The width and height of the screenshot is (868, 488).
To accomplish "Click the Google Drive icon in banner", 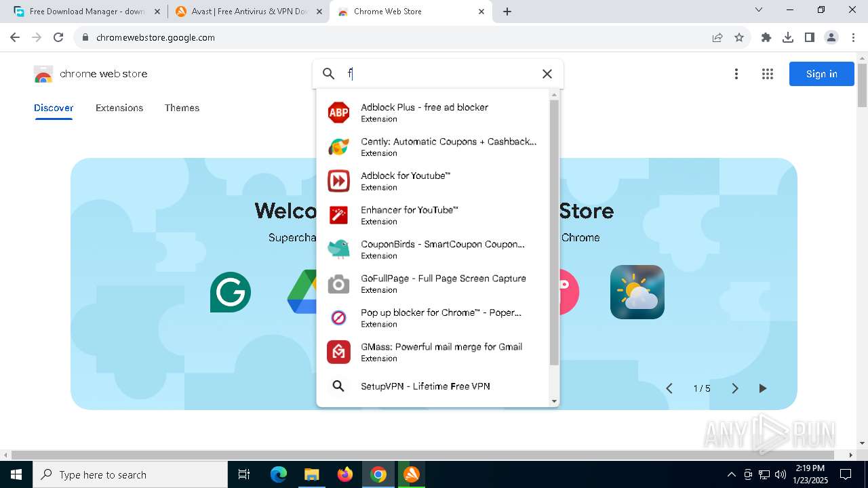I will tap(302, 292).
